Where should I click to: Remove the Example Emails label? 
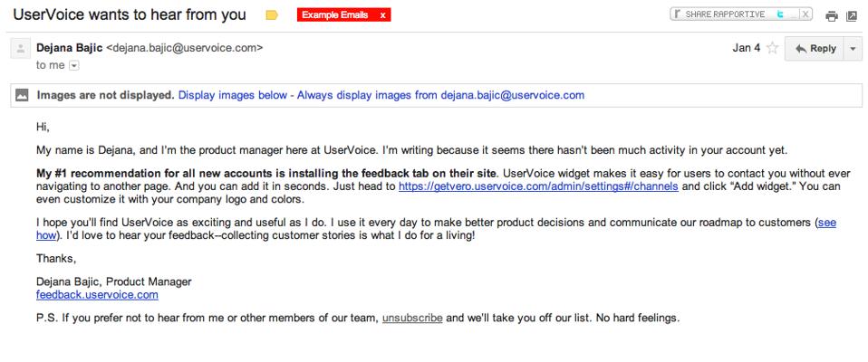tap(382, 14)
